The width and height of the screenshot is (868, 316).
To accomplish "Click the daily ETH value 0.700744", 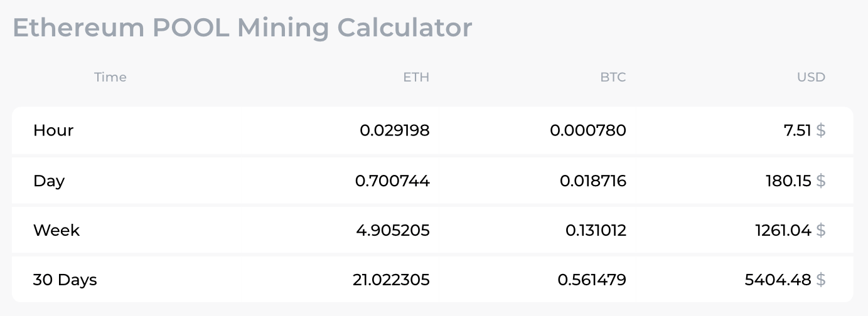I will (x=392, y=181).
